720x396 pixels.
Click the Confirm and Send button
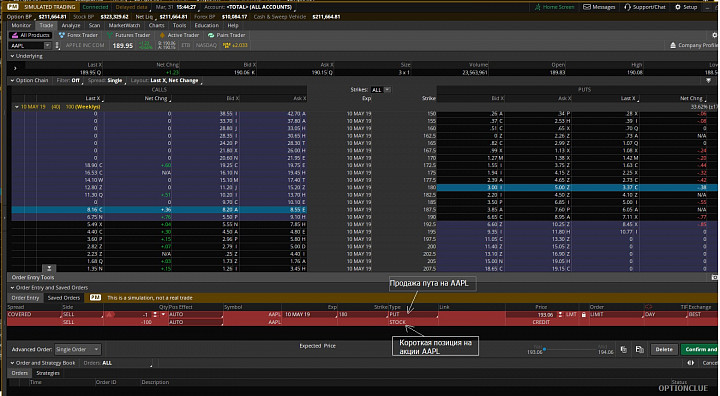tap(700, 350)
